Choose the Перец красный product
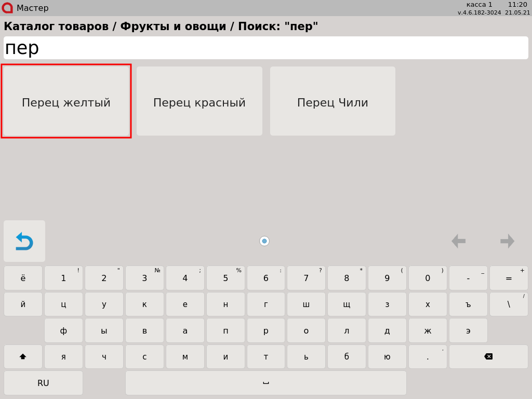Viewport: 532px width, 399px height. tap(199, 101)
